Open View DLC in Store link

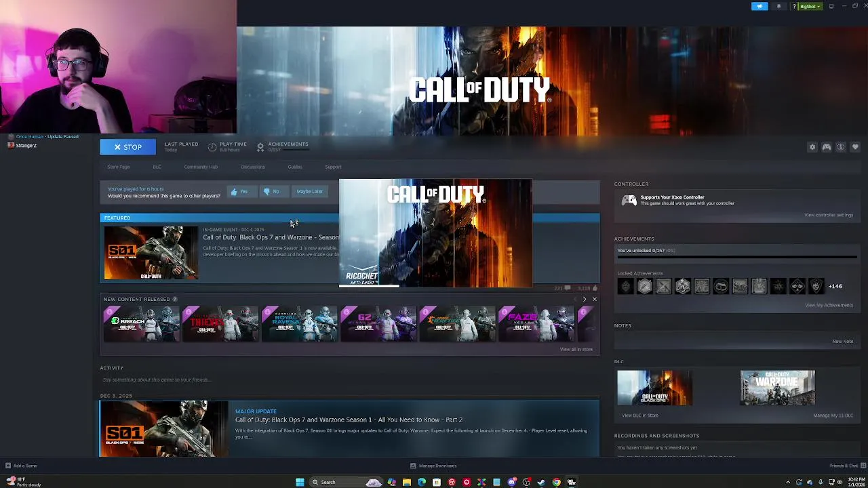[640, 415]
